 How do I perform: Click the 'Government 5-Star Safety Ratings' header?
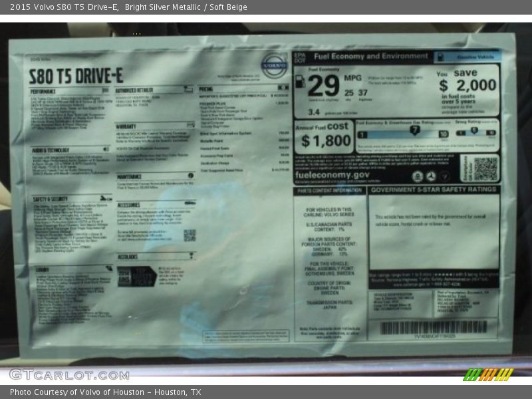(x=434, y=190)
